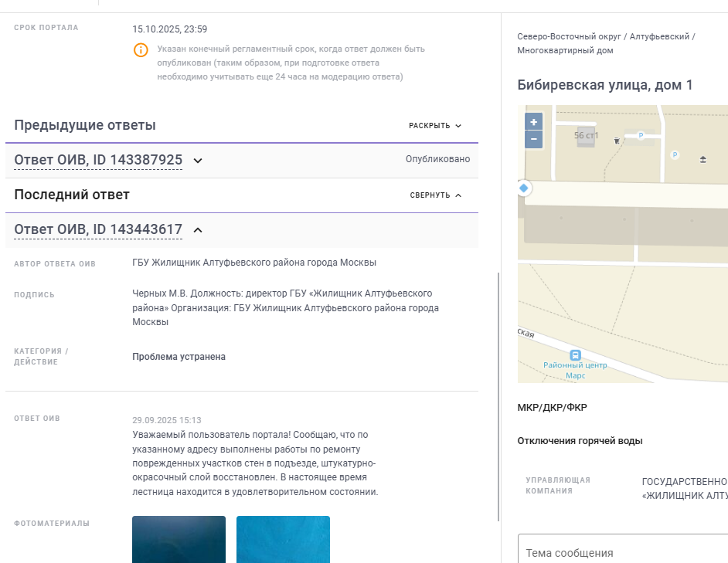Open link Ответ ОИВ, ID 143443617
This screenshot has width=728, height=563.
pyautogui.click(x=98, y=229)
